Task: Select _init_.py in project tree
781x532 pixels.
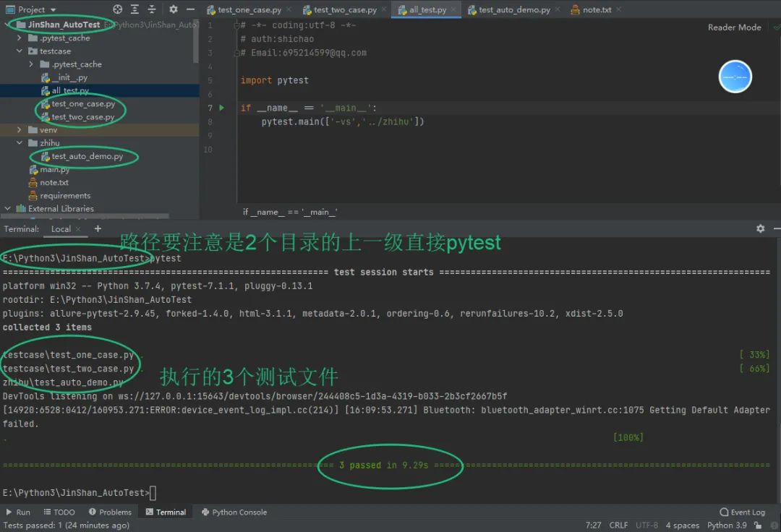Action: pyautogui.click(x=64, y=77)
